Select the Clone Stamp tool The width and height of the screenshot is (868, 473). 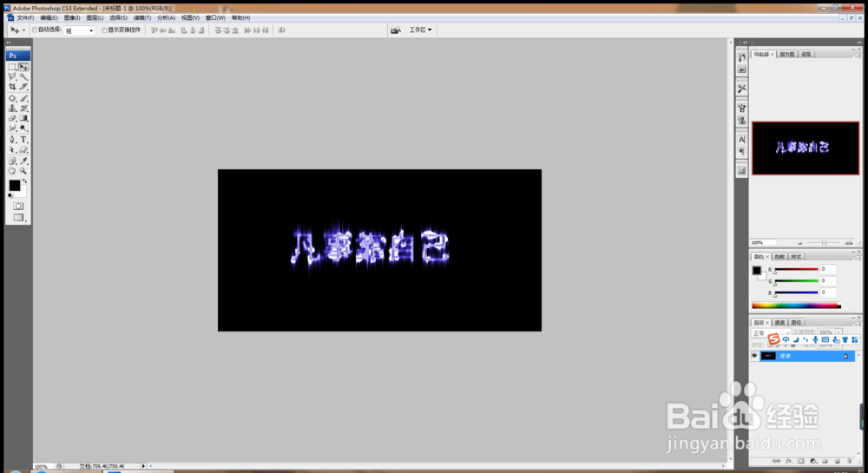coord(12,108)
